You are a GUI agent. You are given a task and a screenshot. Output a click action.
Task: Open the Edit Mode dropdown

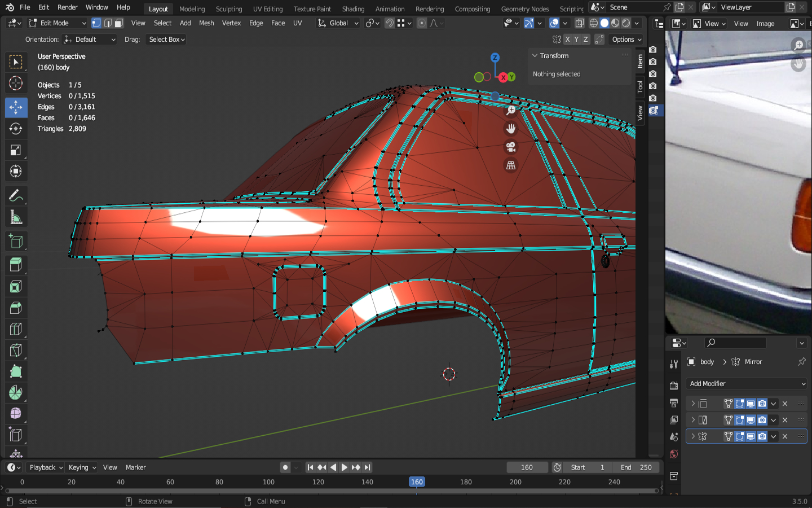(57, 23)
